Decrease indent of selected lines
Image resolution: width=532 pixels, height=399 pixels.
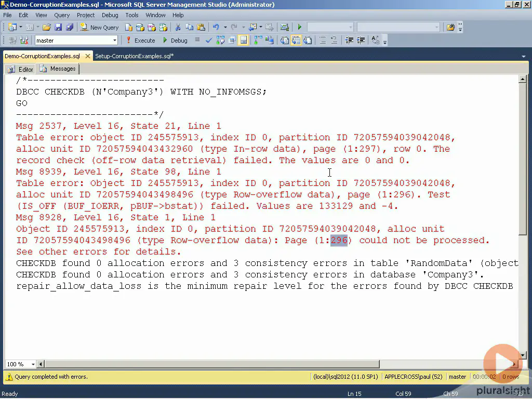coord(349,41)
